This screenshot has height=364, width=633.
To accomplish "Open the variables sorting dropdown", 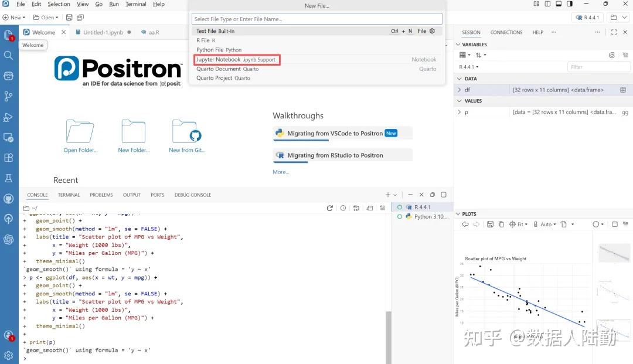I will (481, 55).
